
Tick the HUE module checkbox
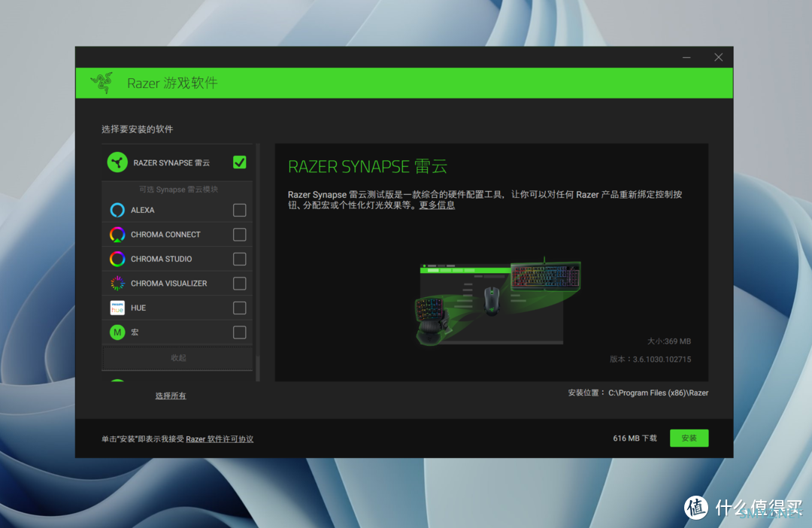point(239,308)
